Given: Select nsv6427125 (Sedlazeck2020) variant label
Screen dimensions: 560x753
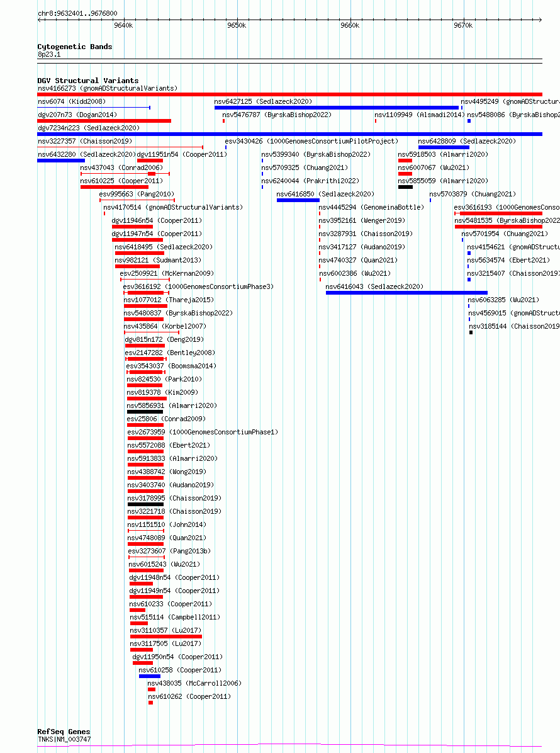Looking at the screenshot, I should [263, 102].
